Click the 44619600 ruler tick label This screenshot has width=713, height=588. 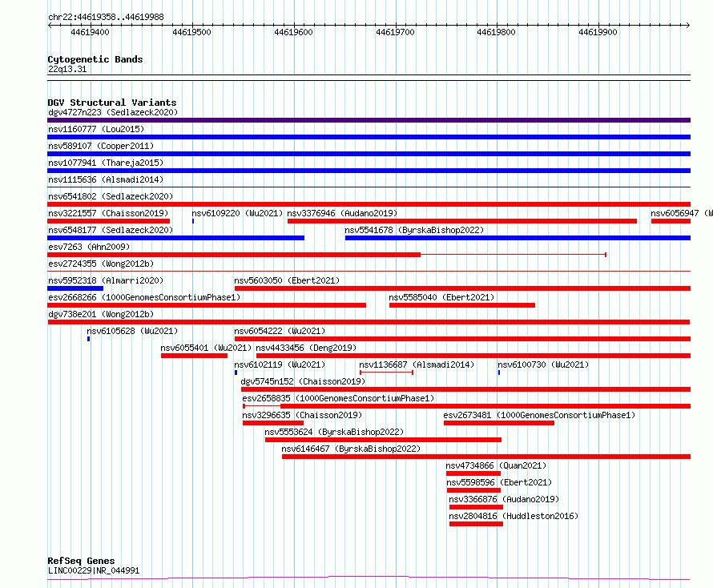click(293, 32)
